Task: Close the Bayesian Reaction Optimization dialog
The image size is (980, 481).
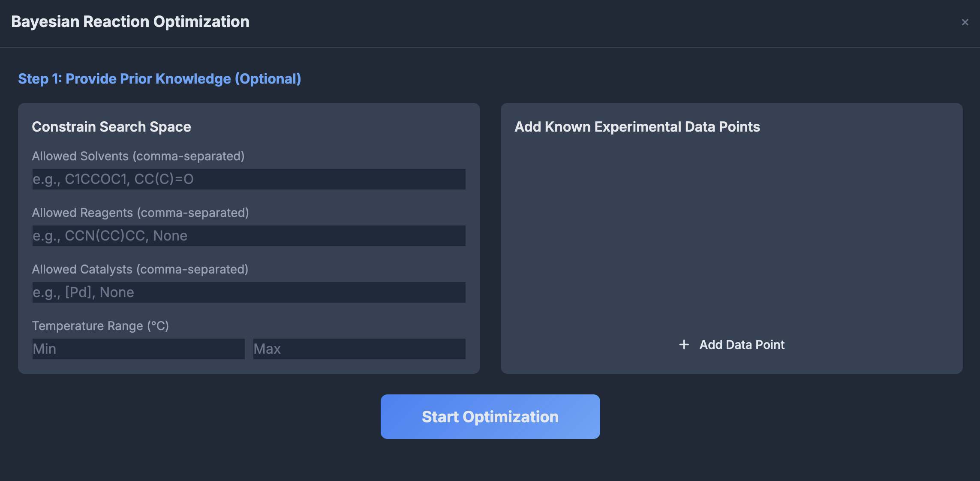Action: click(x=965, y=22)
